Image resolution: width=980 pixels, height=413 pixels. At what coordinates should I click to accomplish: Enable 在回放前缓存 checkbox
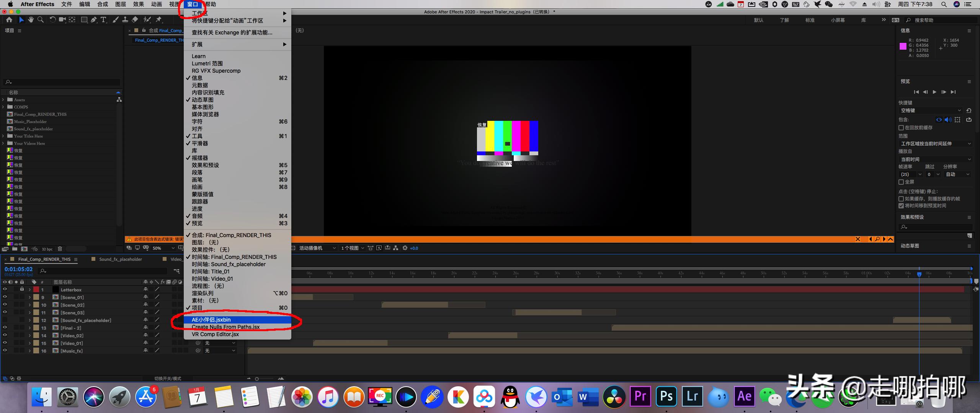(x=901, y=128)
